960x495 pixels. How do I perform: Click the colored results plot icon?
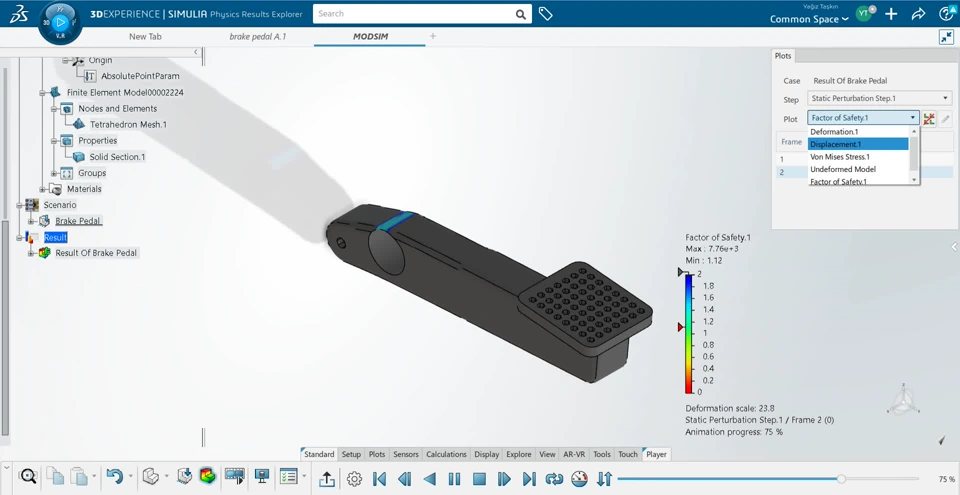(x=208, y=476)
